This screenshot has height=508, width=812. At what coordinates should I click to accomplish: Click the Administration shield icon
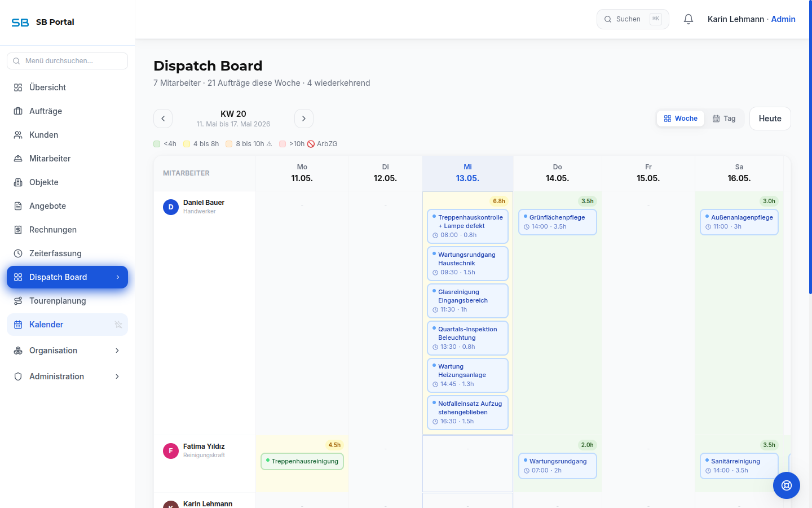pos(18,376)
